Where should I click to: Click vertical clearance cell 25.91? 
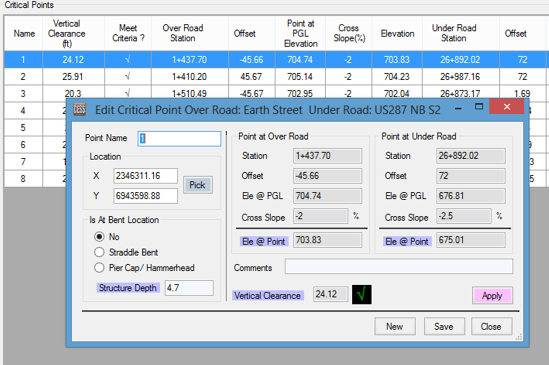[x=73, y=76]
